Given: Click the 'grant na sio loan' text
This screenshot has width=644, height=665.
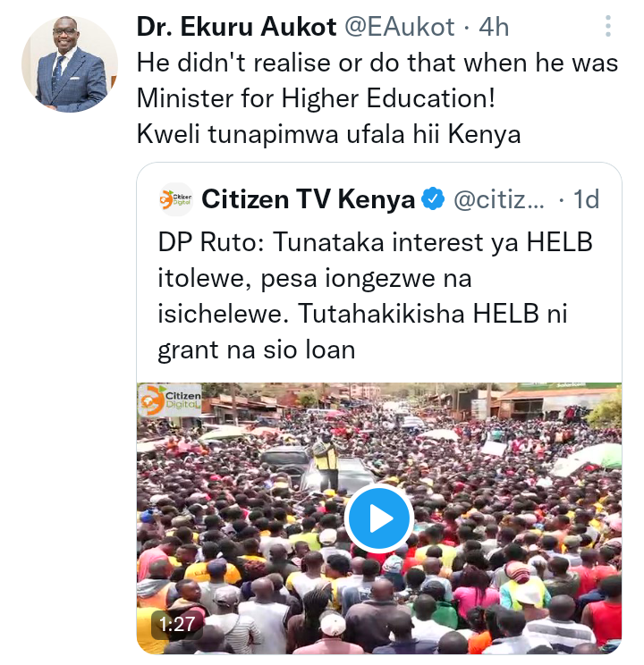Looking at the screenshot, I should pos(257,350).
